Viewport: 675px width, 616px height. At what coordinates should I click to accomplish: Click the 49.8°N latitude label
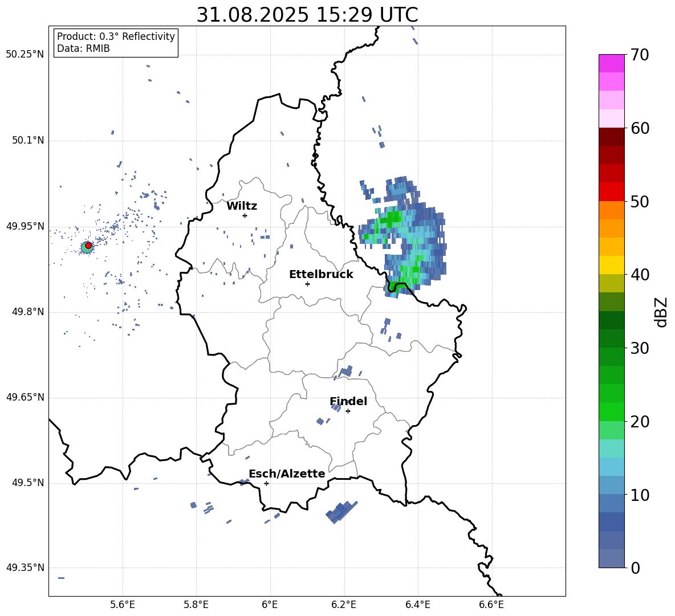click(28, 312)
